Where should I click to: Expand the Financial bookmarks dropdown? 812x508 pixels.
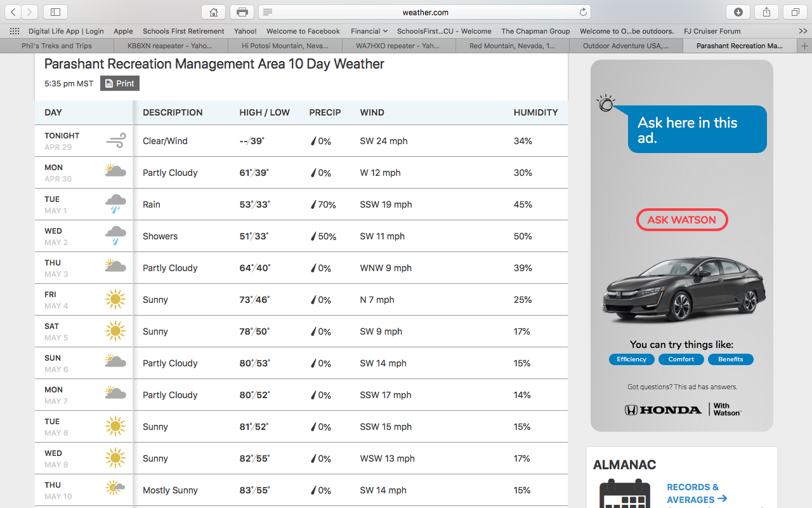369,31
